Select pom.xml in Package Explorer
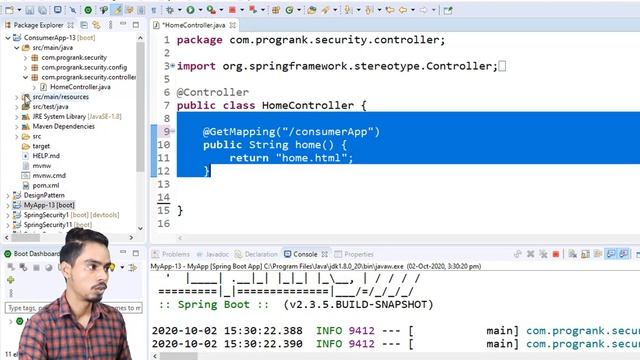Viewport: 640px width, 360px height. tap(46, 185)
